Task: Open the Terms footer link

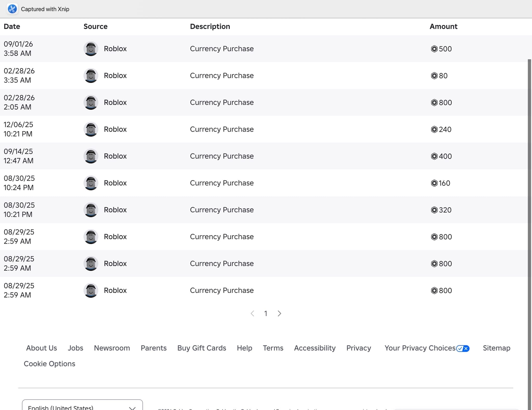Action: click(x=273, y=348)
